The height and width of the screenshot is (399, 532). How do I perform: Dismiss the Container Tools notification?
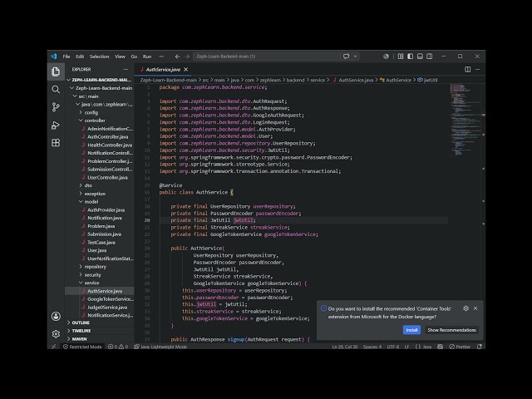475,308
